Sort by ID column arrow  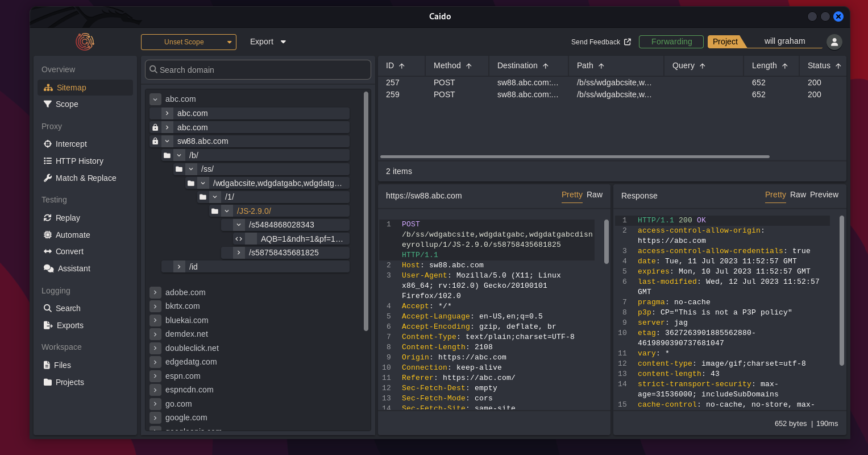click(402, 66)
